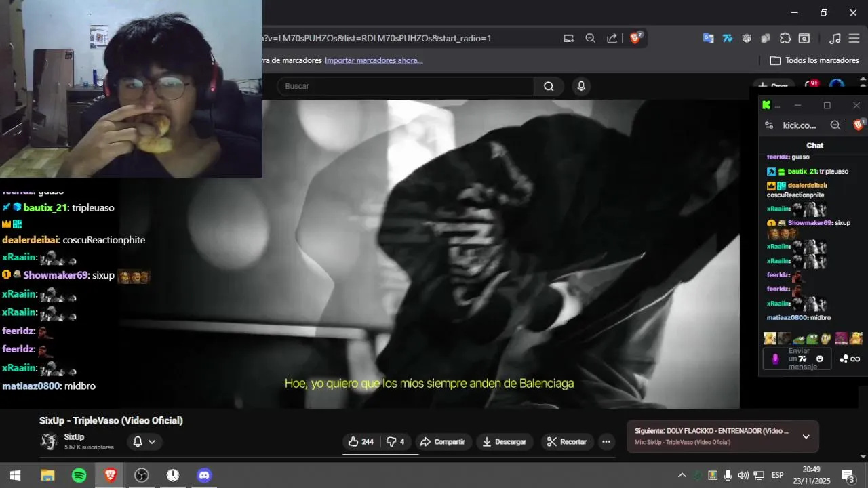
Task: Click the sidebar search panel icon
Action: [x=804, y=38]
